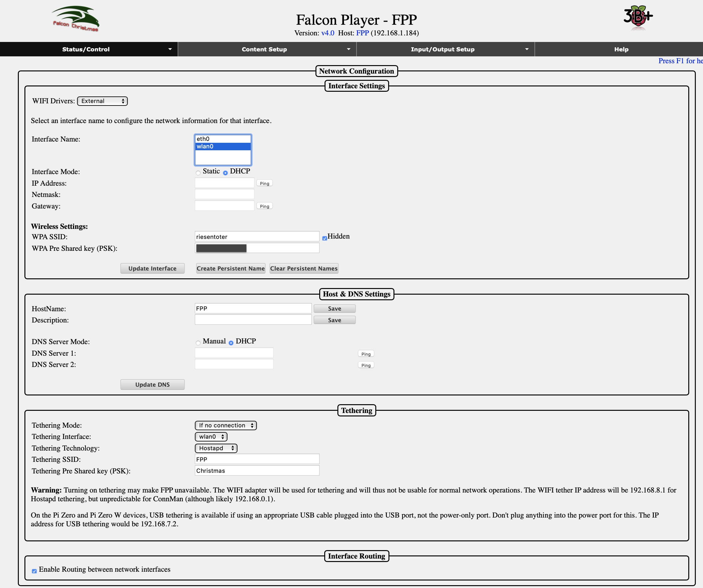
Task: Click the Description input field
Action: coord(253,320)
